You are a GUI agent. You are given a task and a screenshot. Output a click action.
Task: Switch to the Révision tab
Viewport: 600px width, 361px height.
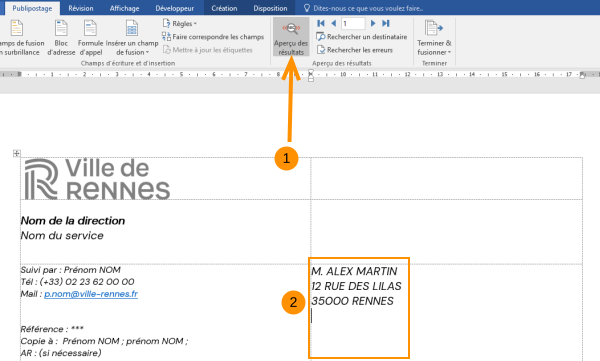81,8
